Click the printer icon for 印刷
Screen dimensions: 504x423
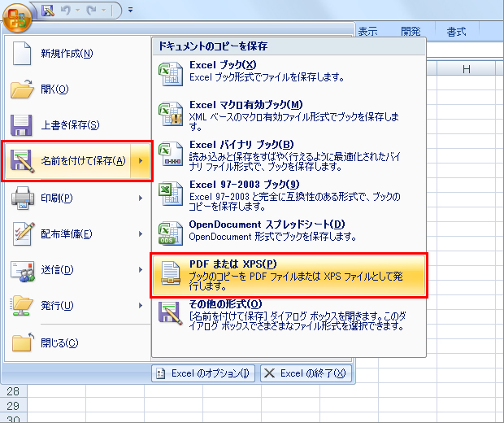coord(23,198)
